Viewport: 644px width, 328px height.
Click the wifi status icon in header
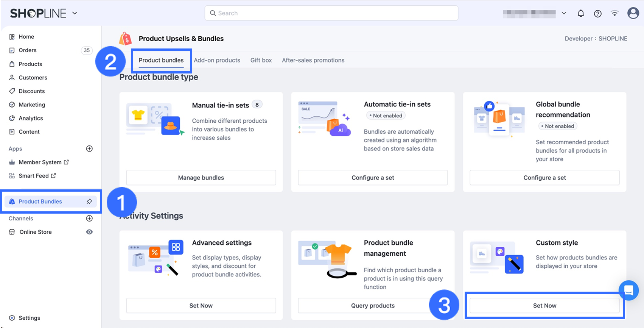pyautogui.click(x=615, y=14)
